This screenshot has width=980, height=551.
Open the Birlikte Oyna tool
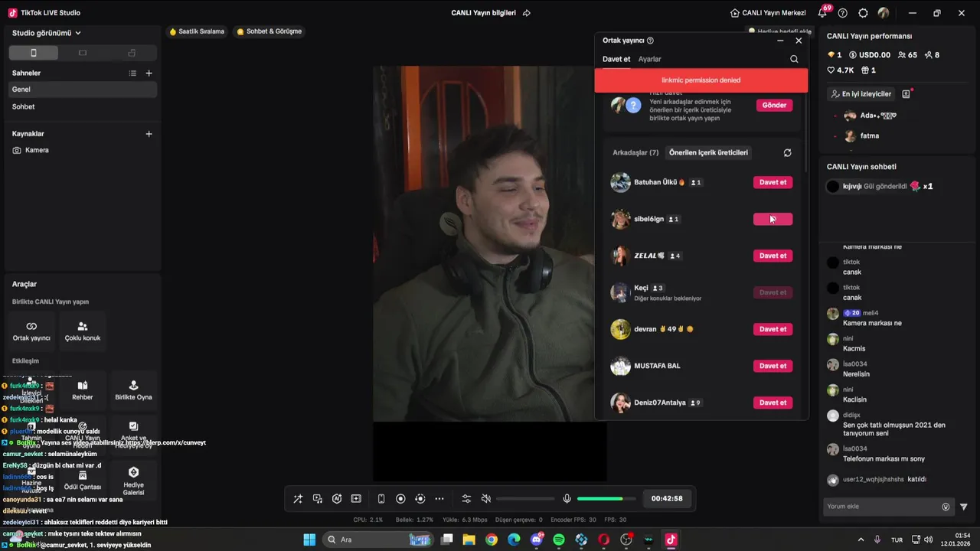point(133,390)
